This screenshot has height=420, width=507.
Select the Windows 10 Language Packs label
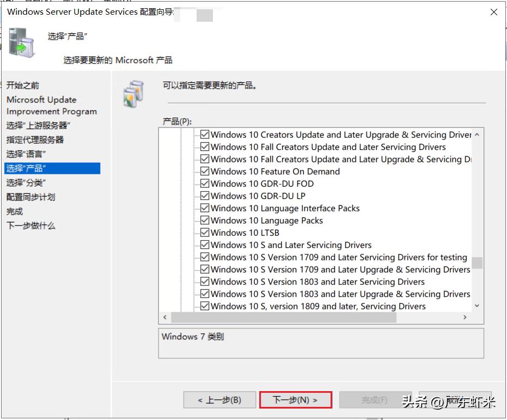[267, 221]
